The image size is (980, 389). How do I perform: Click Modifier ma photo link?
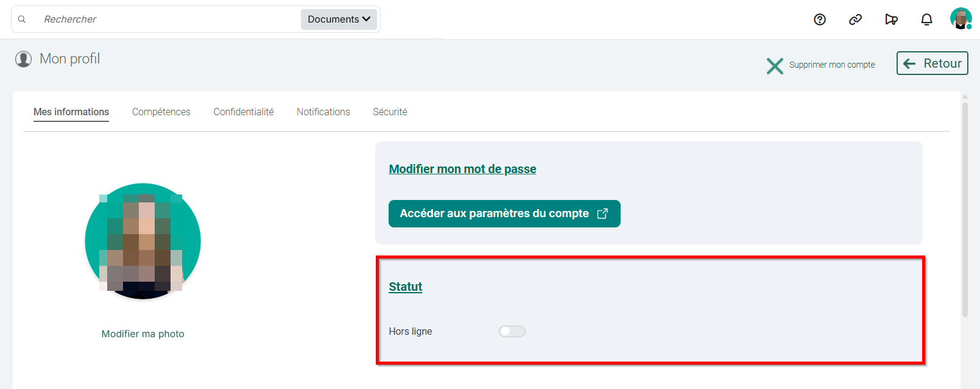[x=143, y=334]
